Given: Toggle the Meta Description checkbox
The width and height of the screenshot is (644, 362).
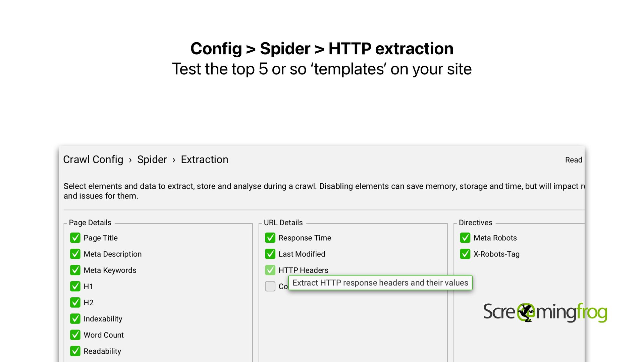Looking at the screenshot, I should coord(75,254).
